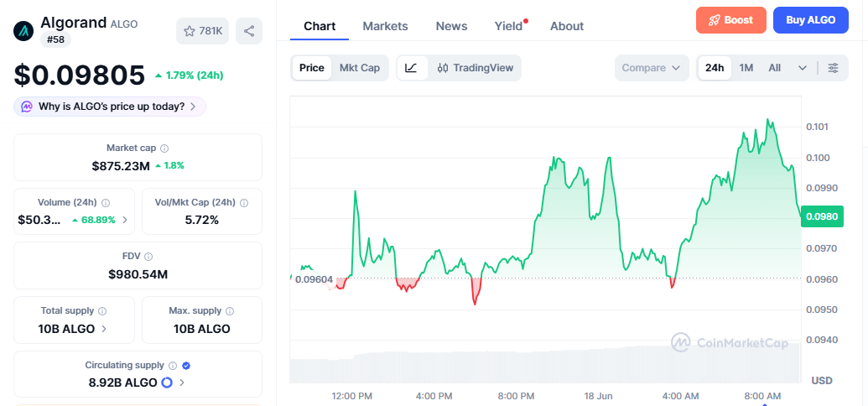Click the $0.09805 price heading

(x=79, y=75)
